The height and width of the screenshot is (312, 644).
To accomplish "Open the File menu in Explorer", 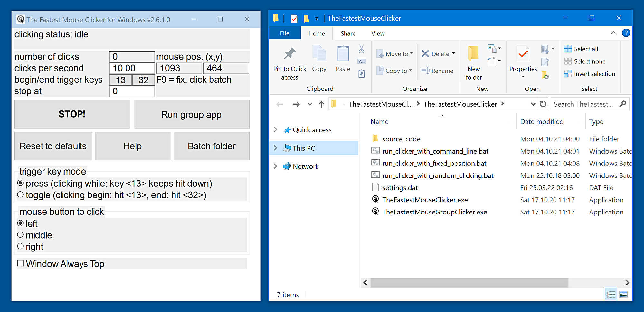I will click(x=284, y=33).
